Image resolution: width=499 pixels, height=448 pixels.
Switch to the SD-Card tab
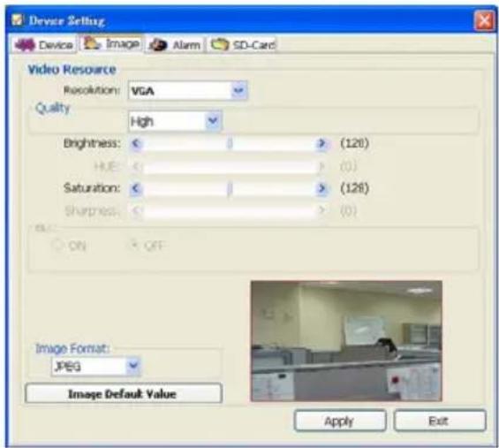(x=243, y=45)
